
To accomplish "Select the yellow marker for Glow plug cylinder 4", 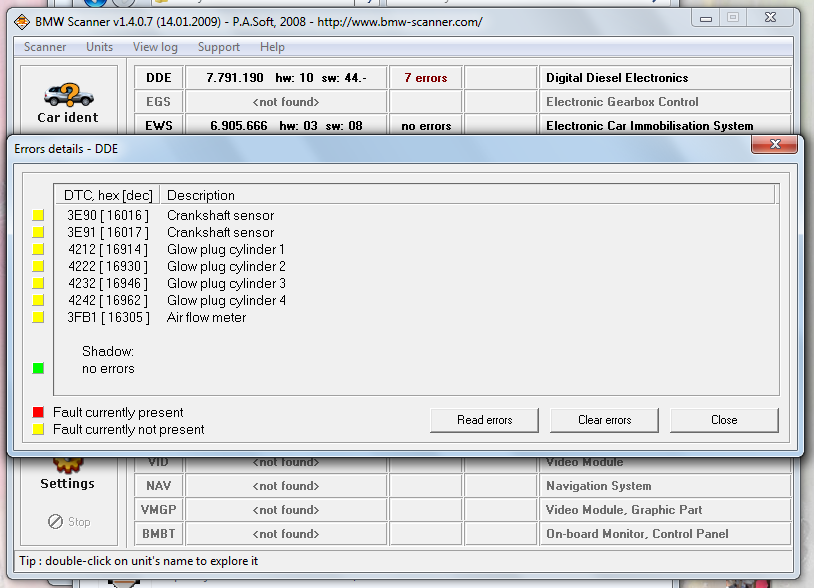I will [x=38, y=300].
